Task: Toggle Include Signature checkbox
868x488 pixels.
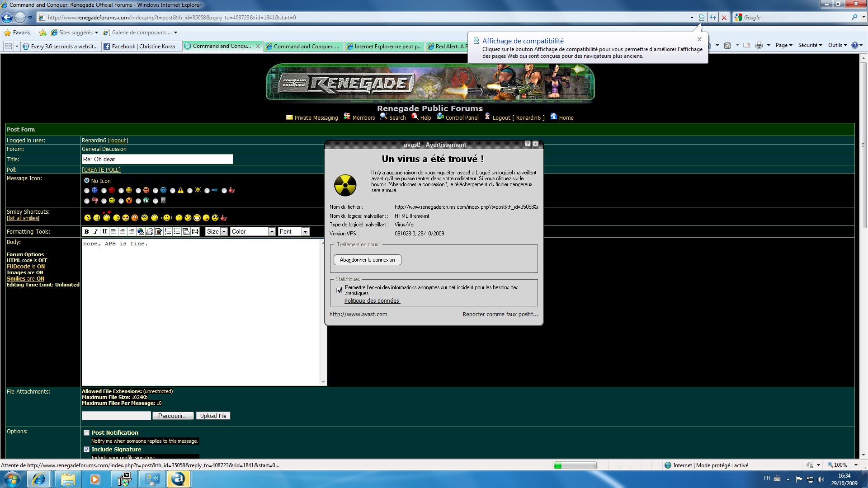Action: (x=85, y=449)
